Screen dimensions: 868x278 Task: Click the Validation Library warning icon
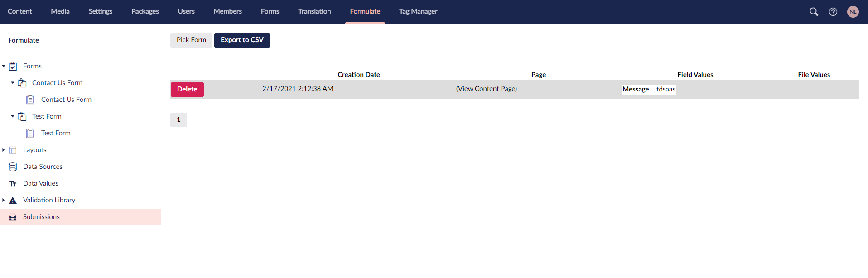(13, 200)
